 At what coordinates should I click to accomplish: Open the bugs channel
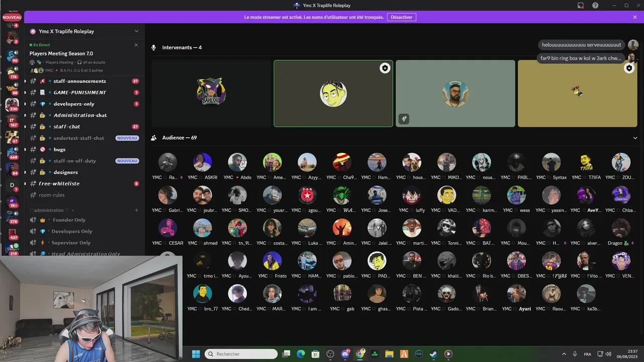tap(85, 149)
